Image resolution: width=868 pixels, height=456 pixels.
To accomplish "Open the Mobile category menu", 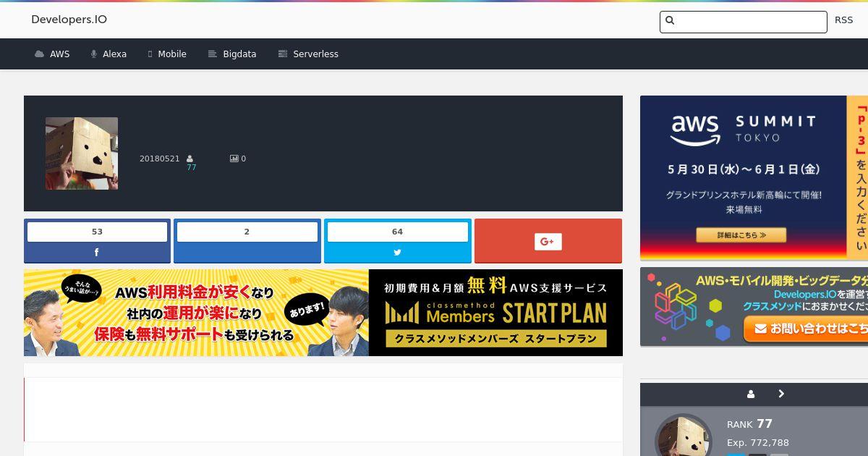I will point(167,54).
